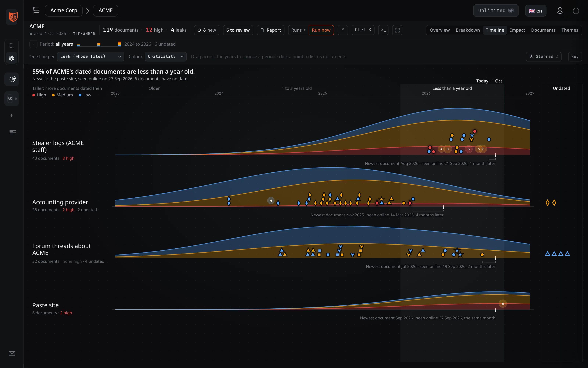
Task: Open the Themes tab
Action: [570, 30]
